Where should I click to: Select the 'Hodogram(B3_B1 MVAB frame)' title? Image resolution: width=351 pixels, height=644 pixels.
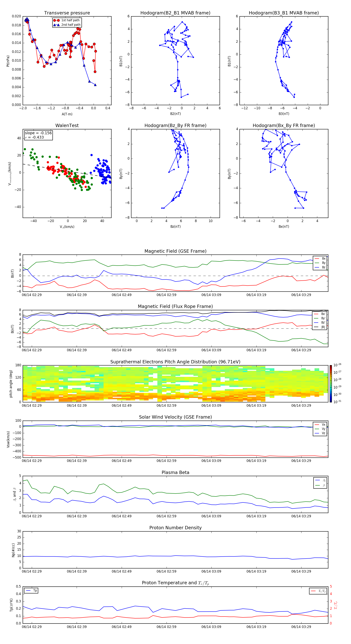coord(284,13)
